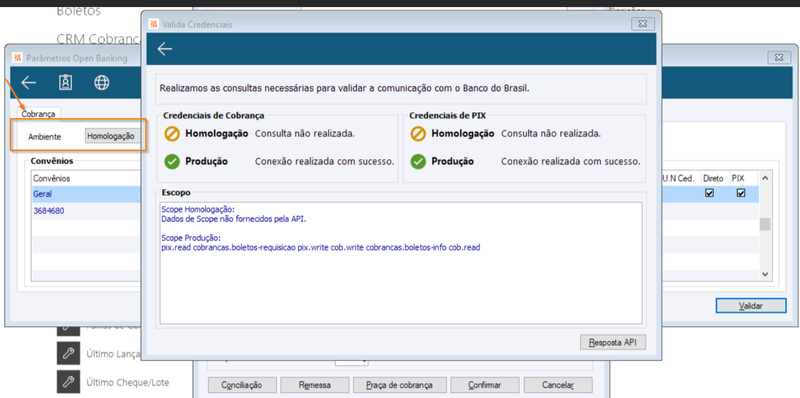The image size is (800, 398).
Task: Click PIX Homologação blocked status icon
Action: pos(418,134)
